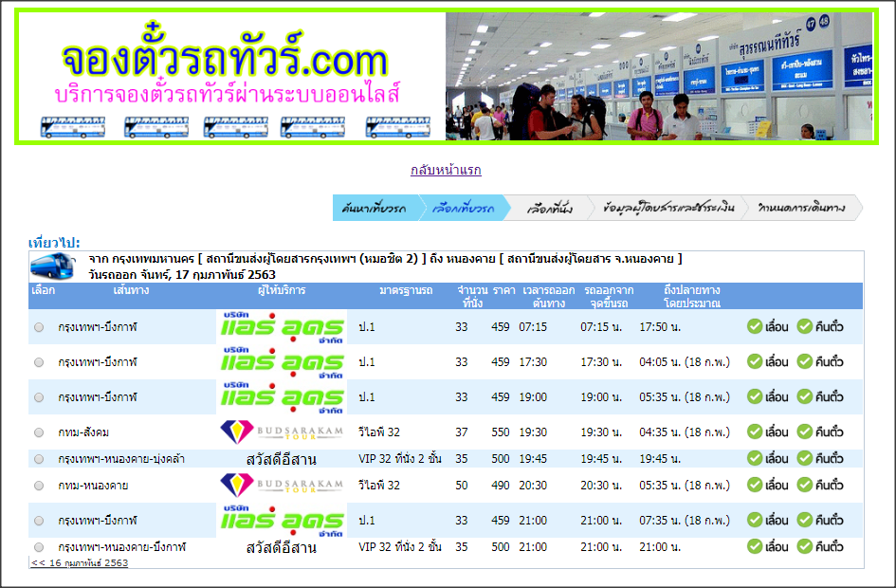Click price 490 in กทม-หนองคาย row

pyautogui.click(x=500, y=486)
